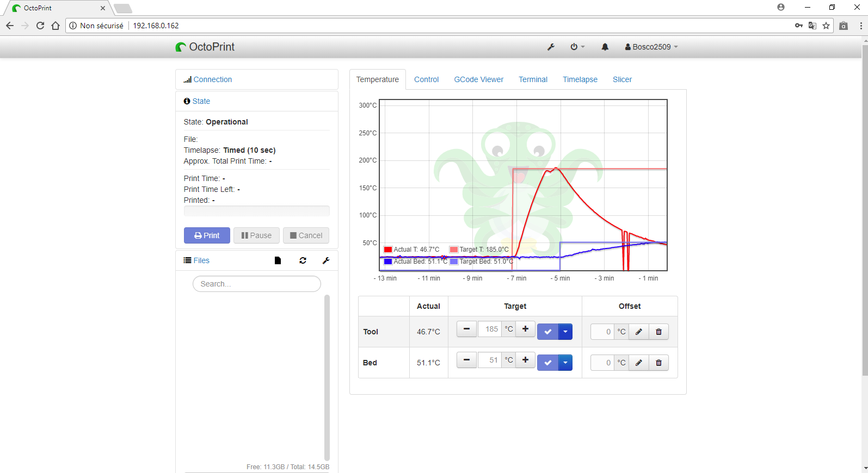Click the page vertical scrollbar
This screenshot has width=868, height=473.
click(x=865, y=209)
